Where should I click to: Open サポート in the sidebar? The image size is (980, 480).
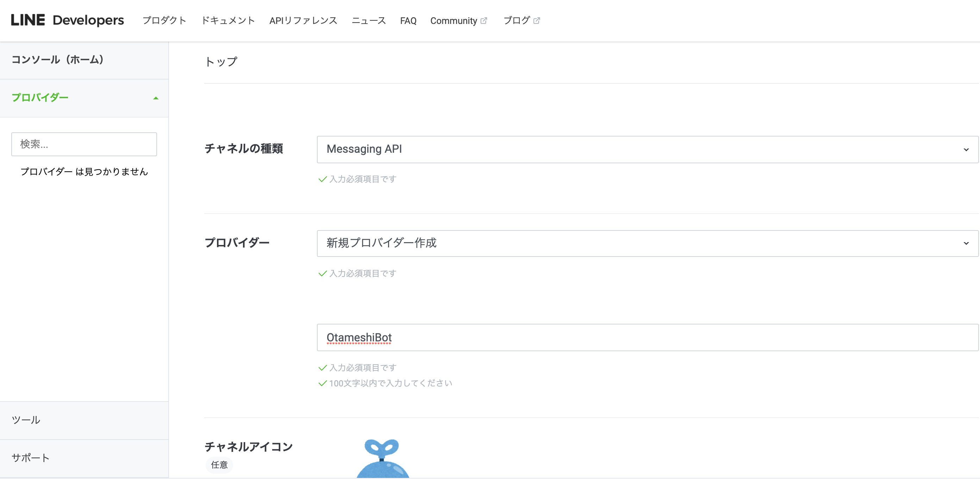click(x=30, y=458)
